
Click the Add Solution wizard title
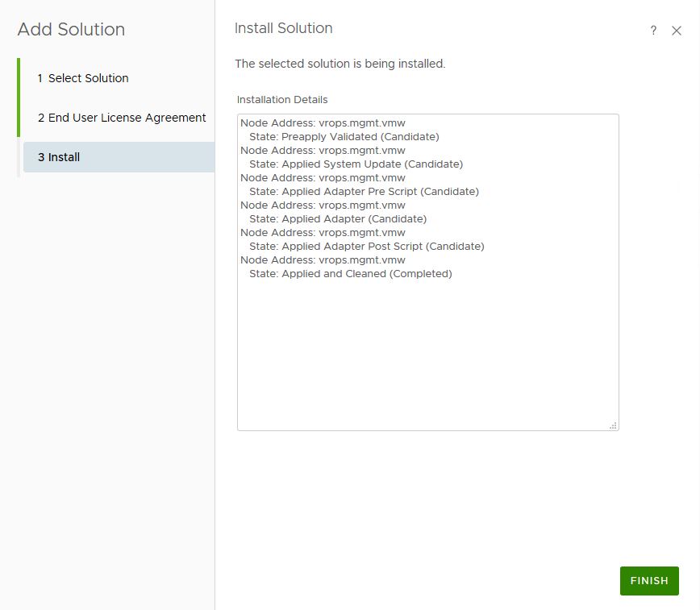click(71, 30)
